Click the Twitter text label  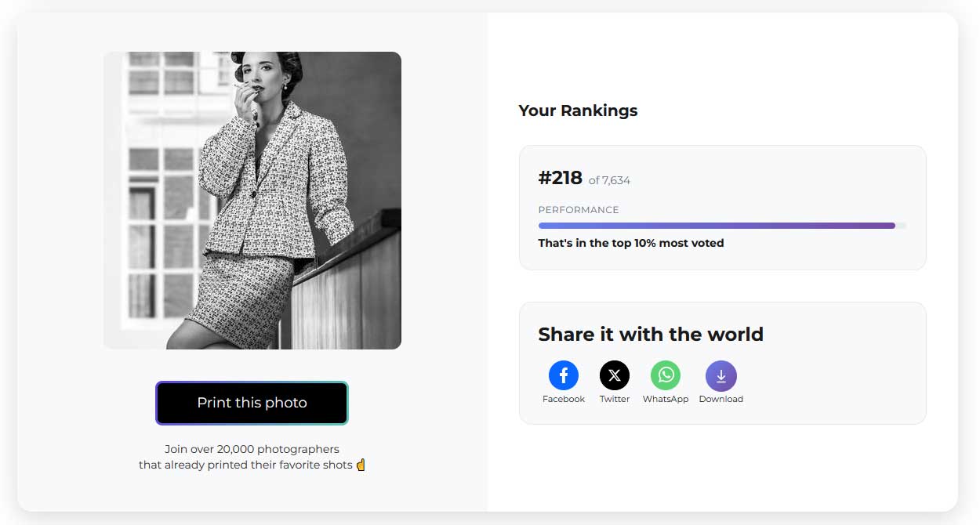615,399
